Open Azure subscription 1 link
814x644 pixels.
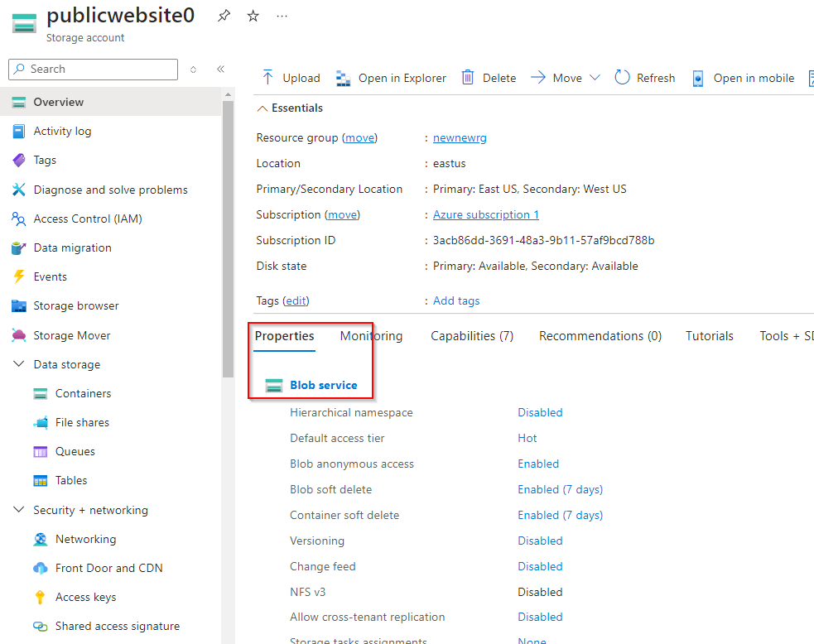486,215
